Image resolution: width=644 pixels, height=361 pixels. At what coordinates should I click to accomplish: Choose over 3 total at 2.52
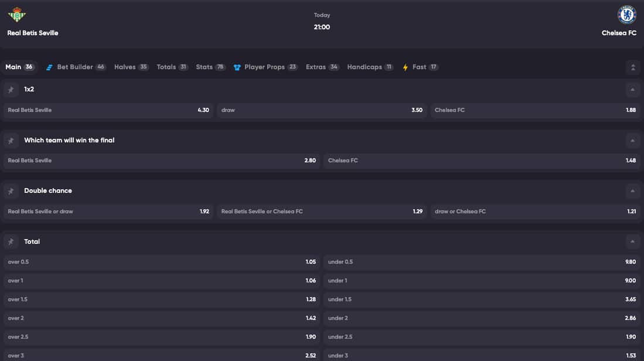click(x=162, y=355)
